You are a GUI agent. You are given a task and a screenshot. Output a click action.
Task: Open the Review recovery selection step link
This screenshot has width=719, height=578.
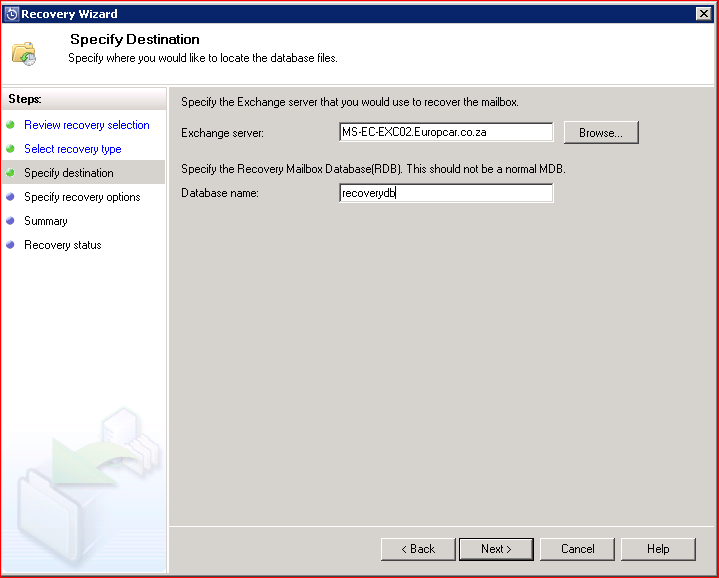pos(86,125)
